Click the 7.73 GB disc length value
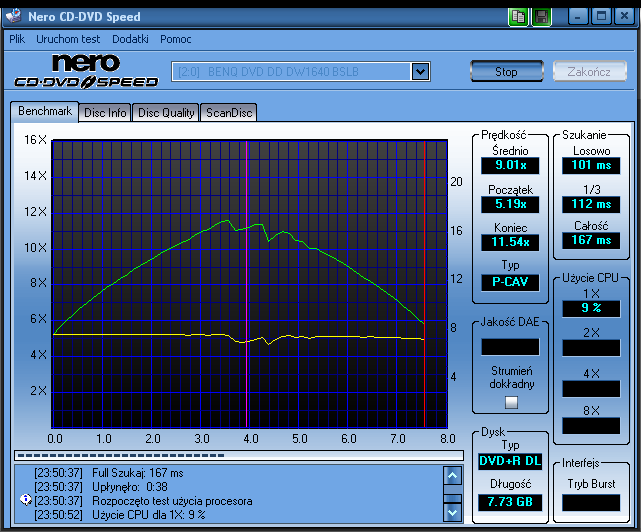This screenshot has height=532, width=641. pos(510,502)
